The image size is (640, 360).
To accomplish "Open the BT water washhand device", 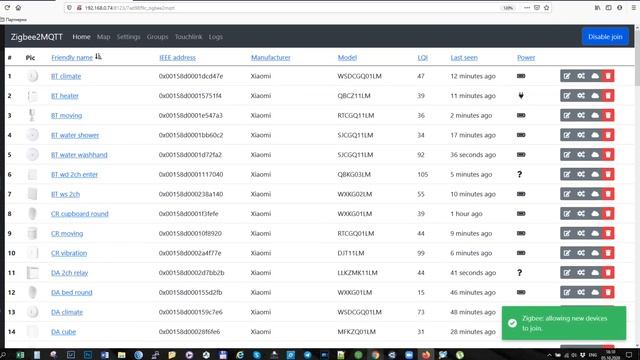I will [79, 155].
